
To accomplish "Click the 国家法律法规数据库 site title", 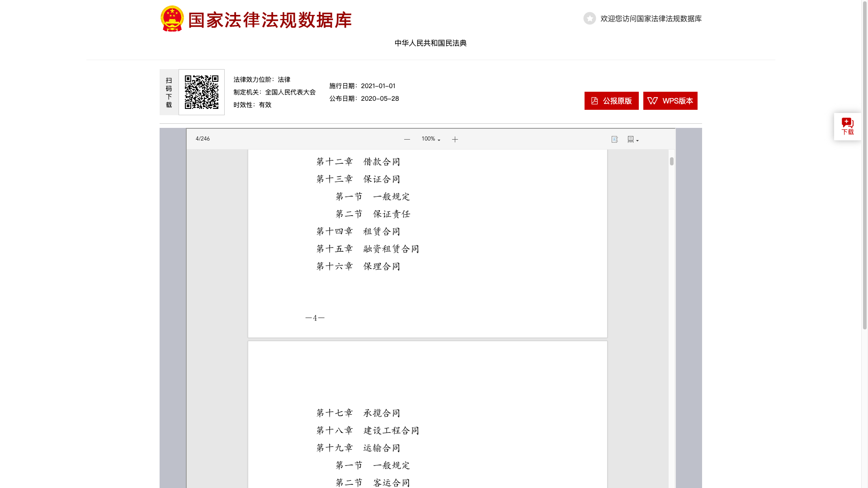I will [x=270, y=20].
